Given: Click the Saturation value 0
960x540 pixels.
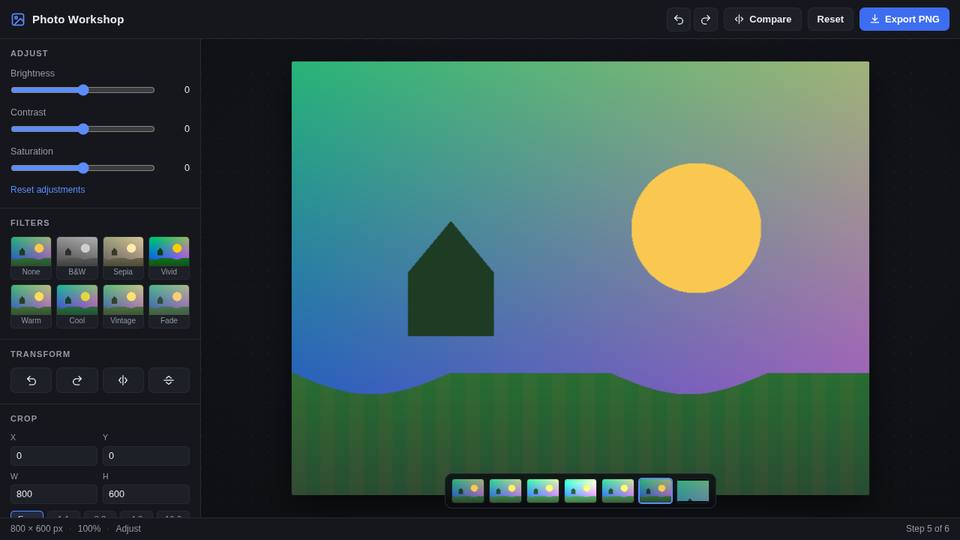Looking at the screenshot, I should 187,168.
